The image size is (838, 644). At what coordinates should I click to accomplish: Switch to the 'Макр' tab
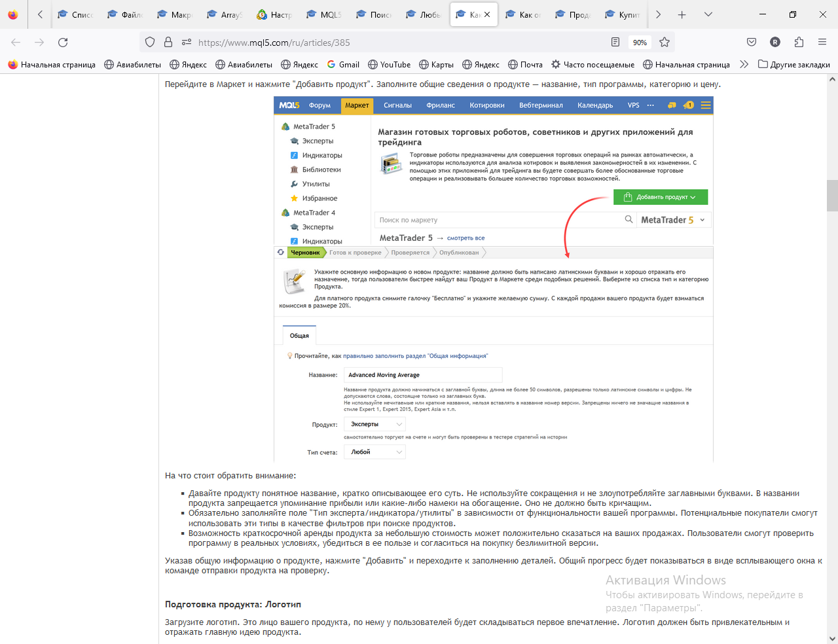pos(175,14)
